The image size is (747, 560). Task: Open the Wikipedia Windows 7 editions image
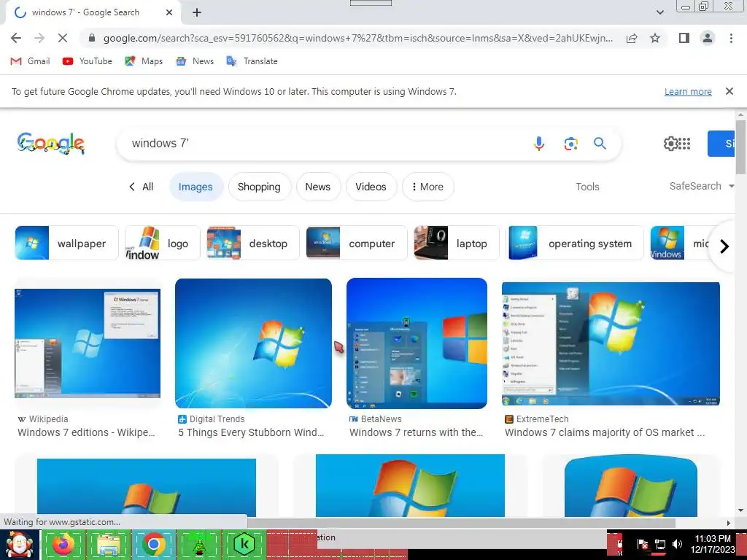88,343
